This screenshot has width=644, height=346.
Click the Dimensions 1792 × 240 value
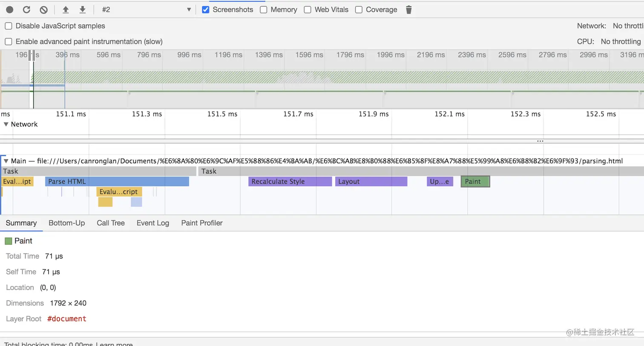68,303
